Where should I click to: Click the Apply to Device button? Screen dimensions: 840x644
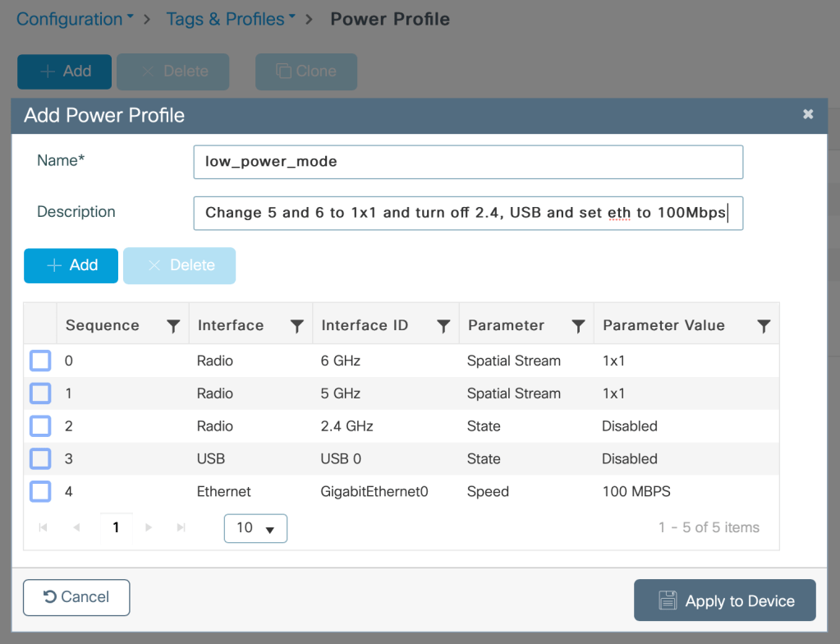pyautogui.click(x=725, y=600)
